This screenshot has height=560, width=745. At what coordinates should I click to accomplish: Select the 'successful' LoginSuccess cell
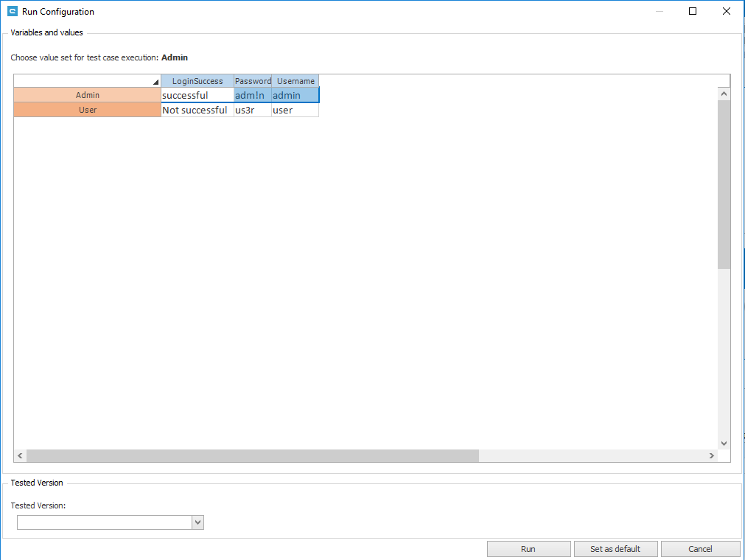pyautogui.click(x=197, y=95)
